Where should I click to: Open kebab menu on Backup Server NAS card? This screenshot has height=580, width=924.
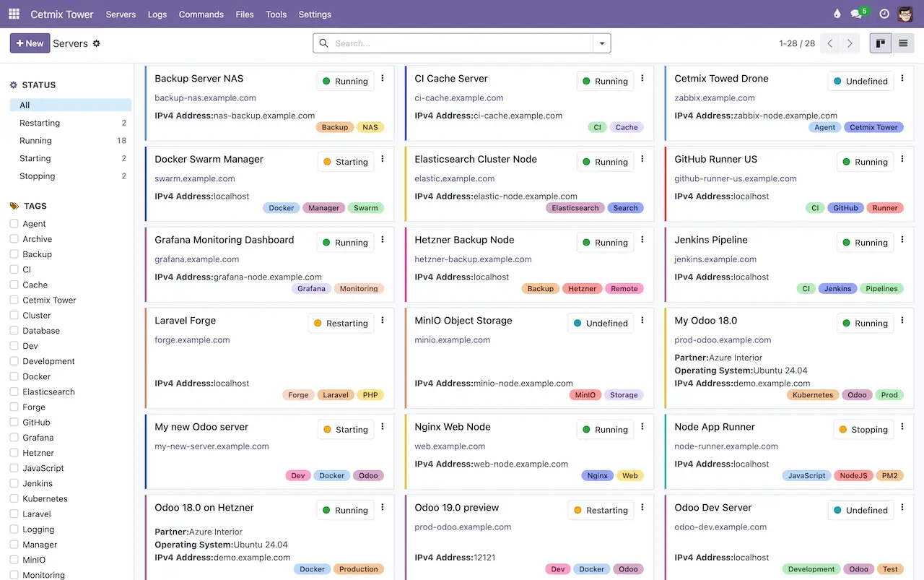click(383, 79)
